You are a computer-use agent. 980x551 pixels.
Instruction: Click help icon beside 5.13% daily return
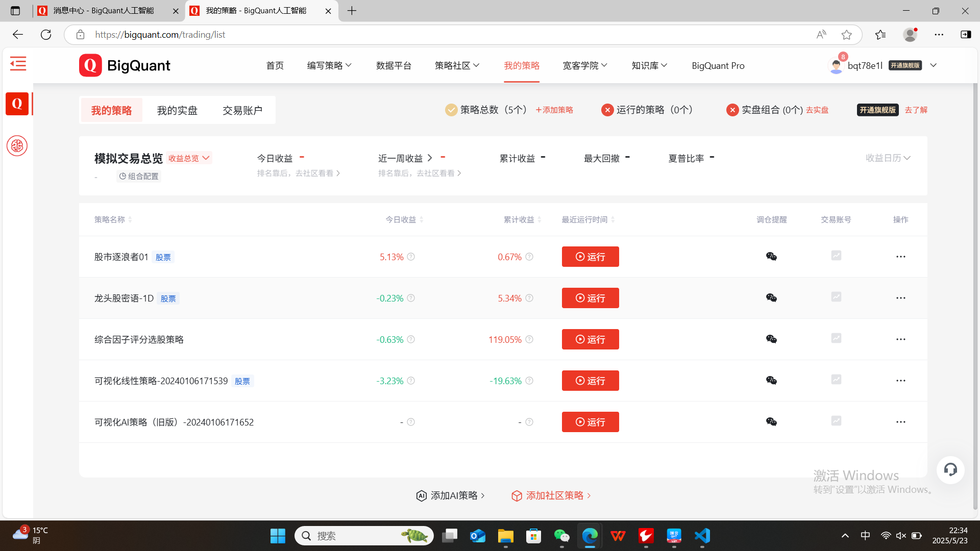411,257
